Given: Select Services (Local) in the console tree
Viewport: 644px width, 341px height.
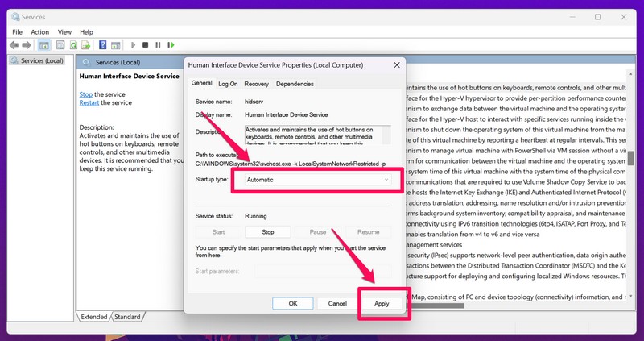Looking at the screenshot, I should pyautogui.click(x=43, y=61).
